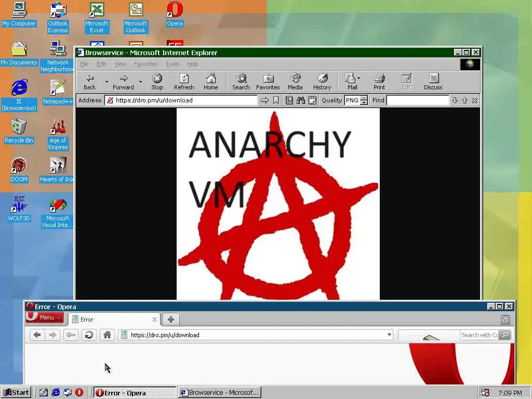Close the Error tab in Opera
532x399 pixels.
[154, 320]
